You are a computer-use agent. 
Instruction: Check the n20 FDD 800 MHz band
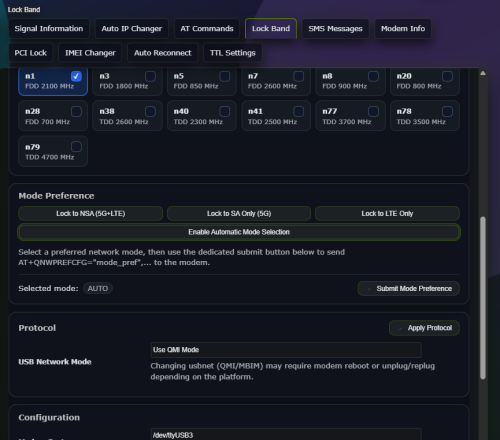click(447, 76)
